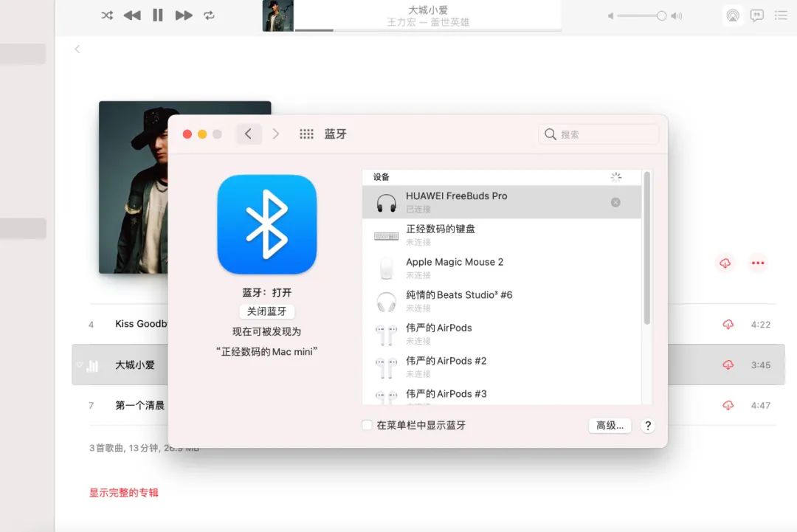Click 关闭蓝牙 to turn off Bluetooth
The height and width of the screenshot is (532, 797).
[x=266, y=311]
